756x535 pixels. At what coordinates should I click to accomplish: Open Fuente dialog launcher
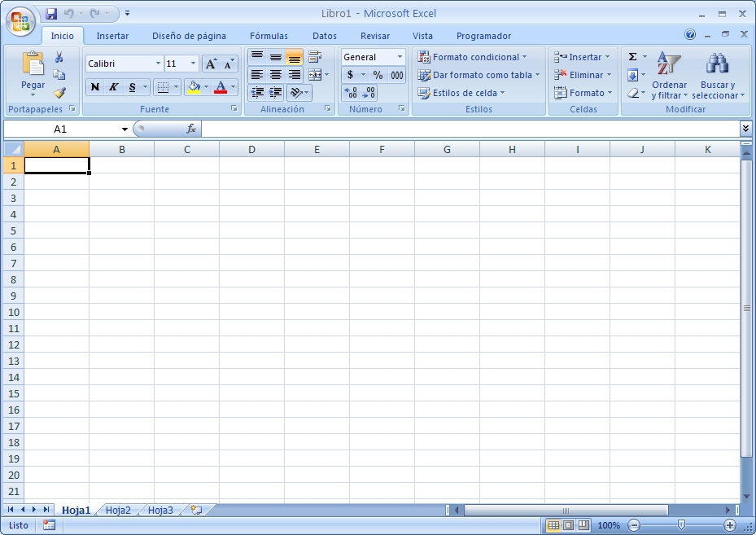(234, 109)
